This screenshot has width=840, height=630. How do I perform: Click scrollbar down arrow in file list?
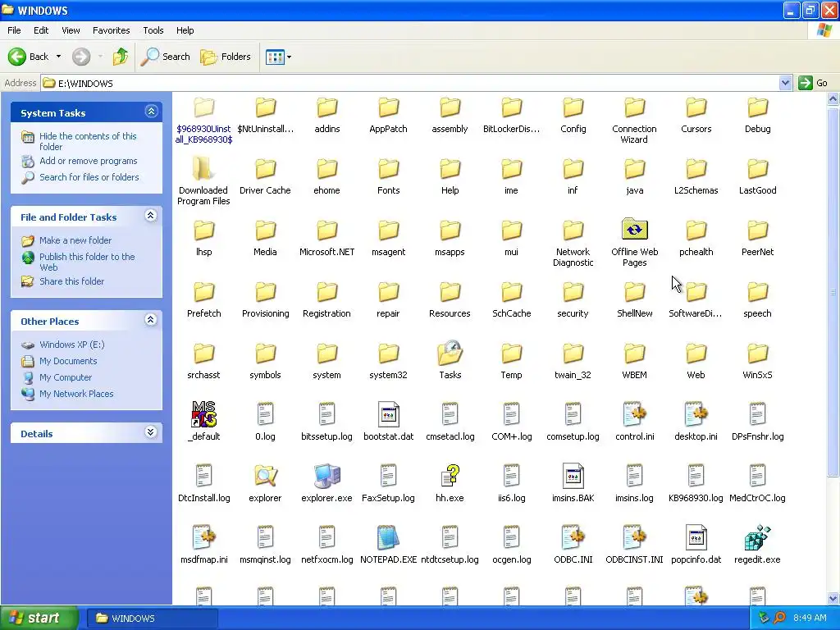coord(833,598)
